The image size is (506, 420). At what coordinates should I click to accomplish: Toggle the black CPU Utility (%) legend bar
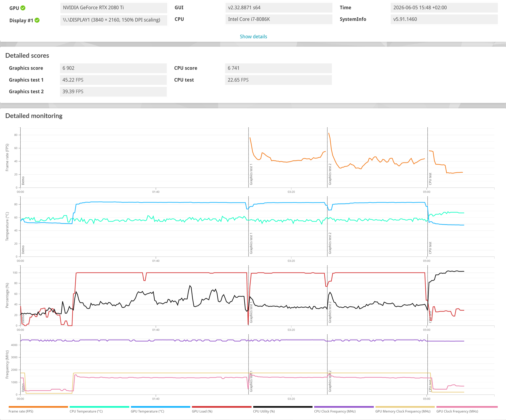pyautogui.click(x=283, y=407)
